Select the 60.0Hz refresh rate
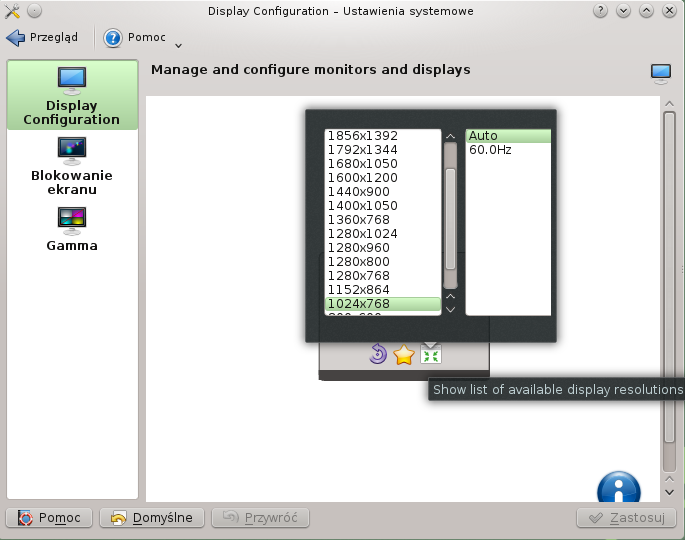 coord(490,150)
